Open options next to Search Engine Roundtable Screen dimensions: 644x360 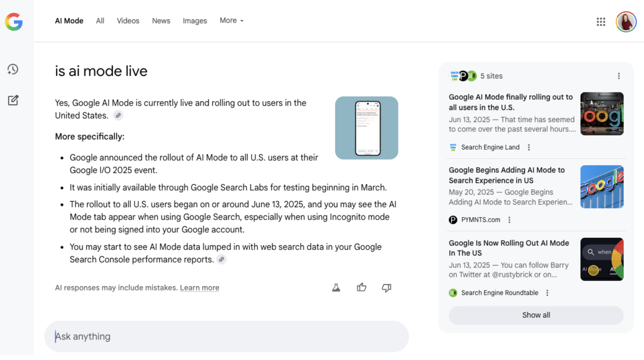click(547, 293)
